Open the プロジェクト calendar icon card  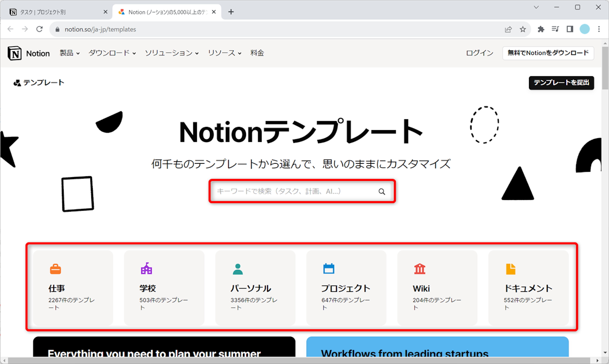(346, 287)
